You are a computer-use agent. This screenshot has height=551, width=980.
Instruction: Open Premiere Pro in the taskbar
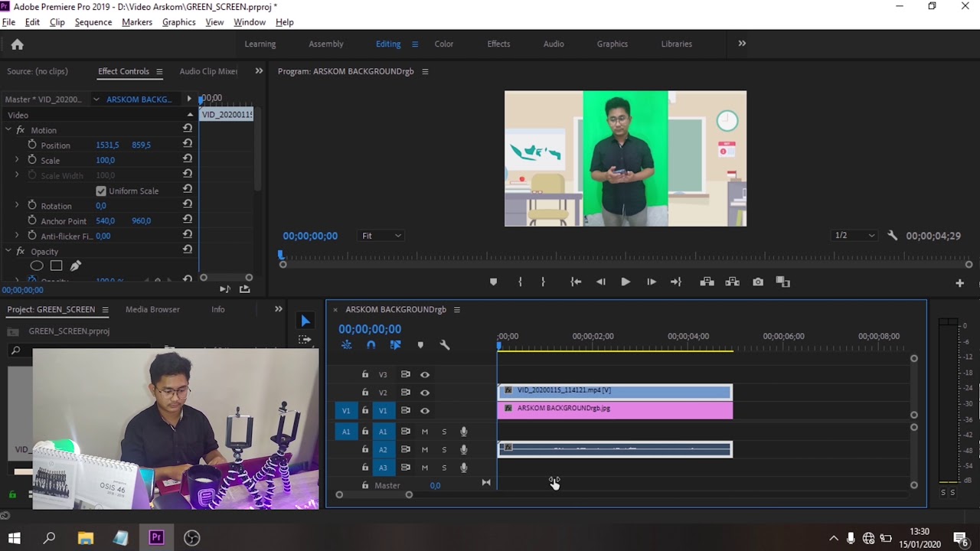(156, 538)
